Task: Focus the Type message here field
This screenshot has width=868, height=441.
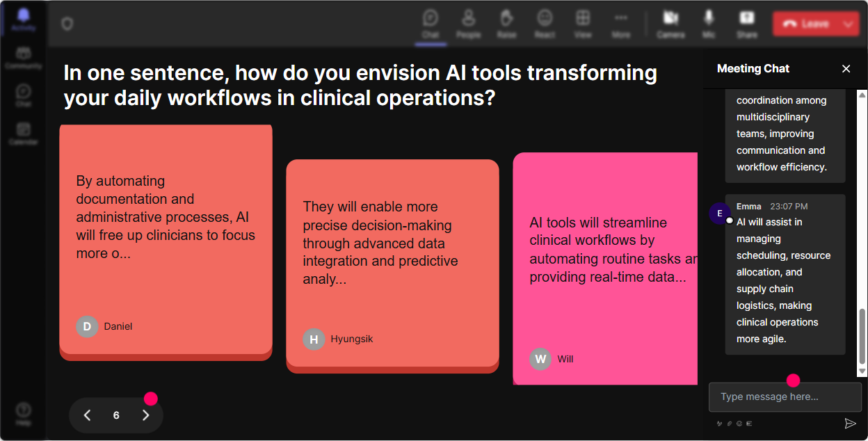Action: click(x=785, y=397)
